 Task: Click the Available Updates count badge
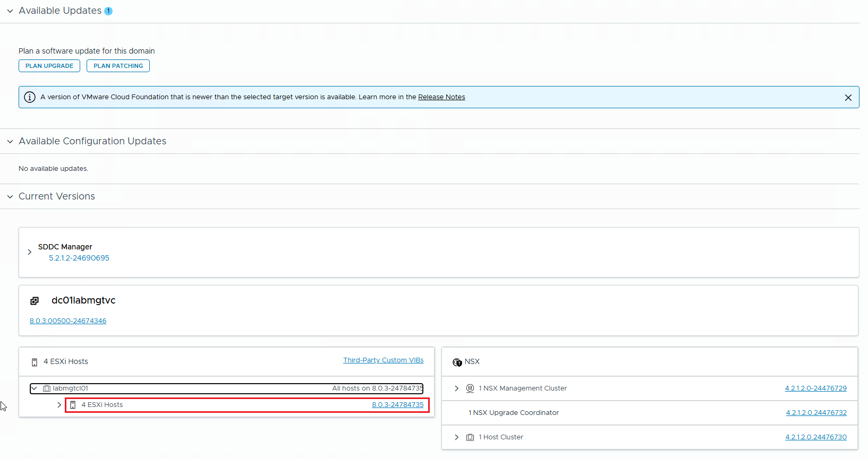click(x=108, y=11)
